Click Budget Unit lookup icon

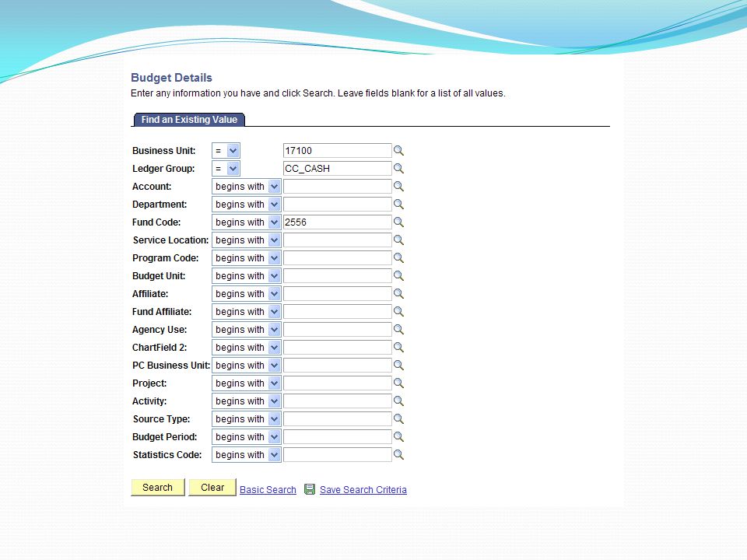point(398,275)
